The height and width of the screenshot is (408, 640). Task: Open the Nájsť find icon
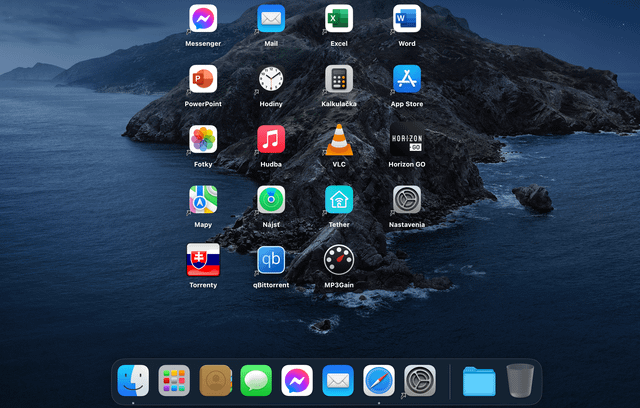(x=271, y=200)
